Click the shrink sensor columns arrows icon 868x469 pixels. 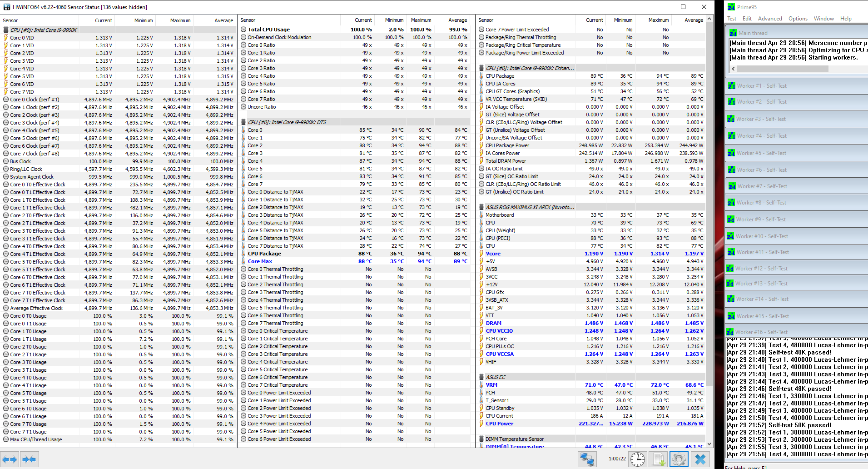pyautogui.click(x=29, y=459)
